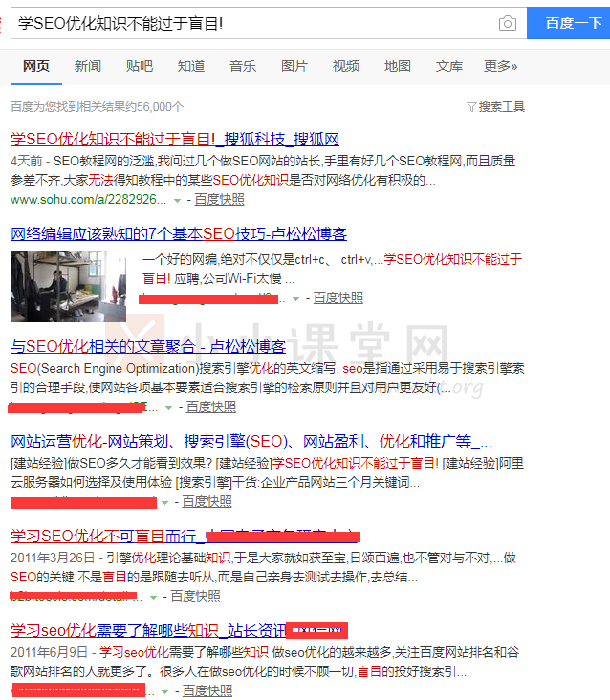Expand dropdown arrow in 7个基本SEO技巧 result
This screenshot has height=700, width=610.
pos(295,299)
